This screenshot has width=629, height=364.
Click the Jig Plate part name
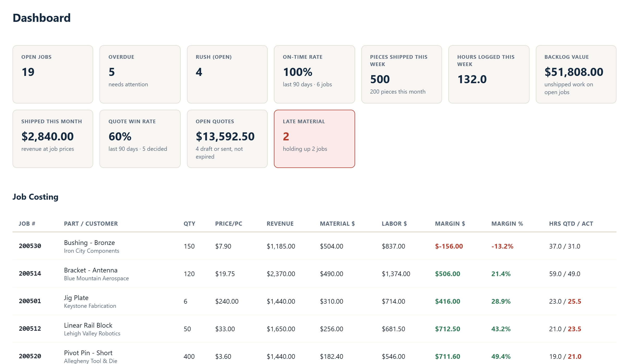pyautogui.click(x=76, y=298)
